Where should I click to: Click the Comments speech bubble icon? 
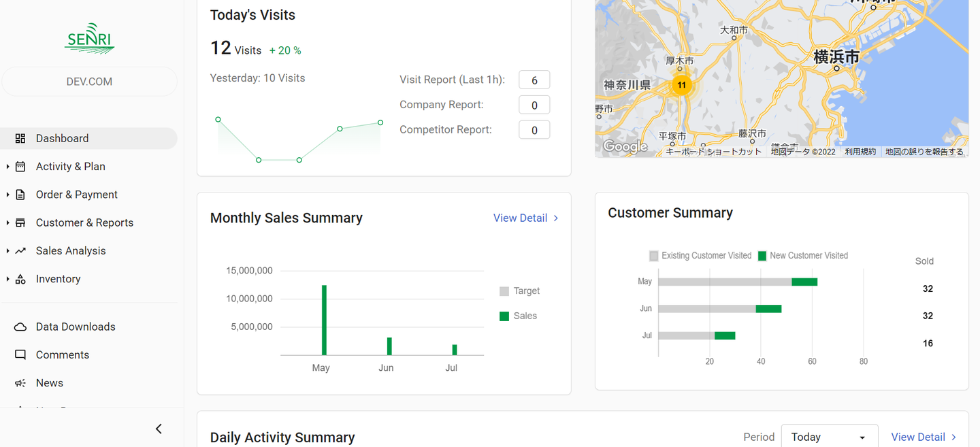pyautogui.click(x=20, y=355)
